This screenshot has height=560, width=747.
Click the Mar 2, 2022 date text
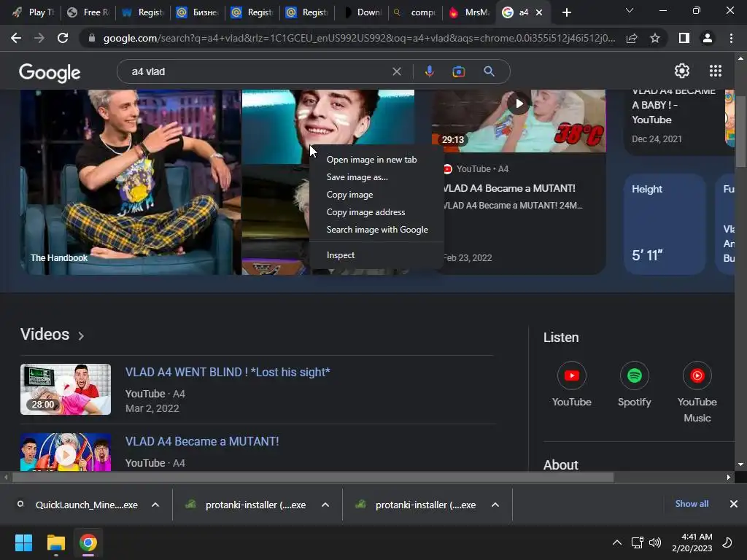point(152,408)
